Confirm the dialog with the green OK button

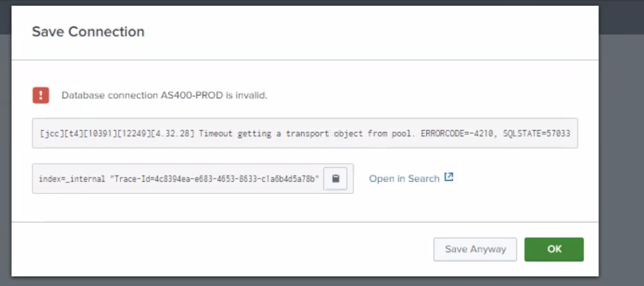click(x=554, y=249)
